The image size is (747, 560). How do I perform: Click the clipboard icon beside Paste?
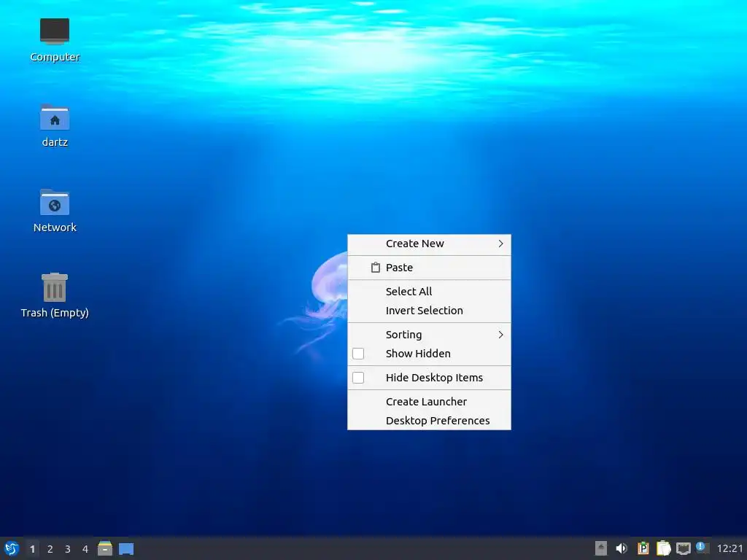pyautogui.click(x=376, y=268)
